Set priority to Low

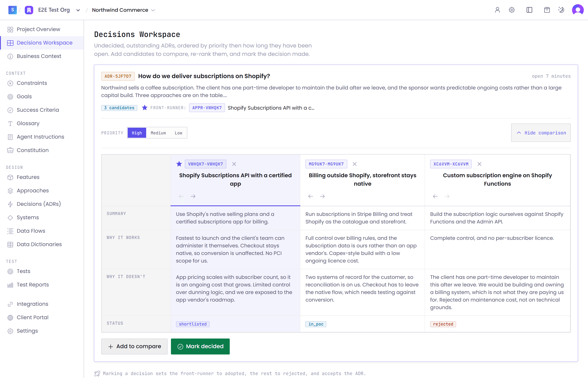click(x=178, y=133)
